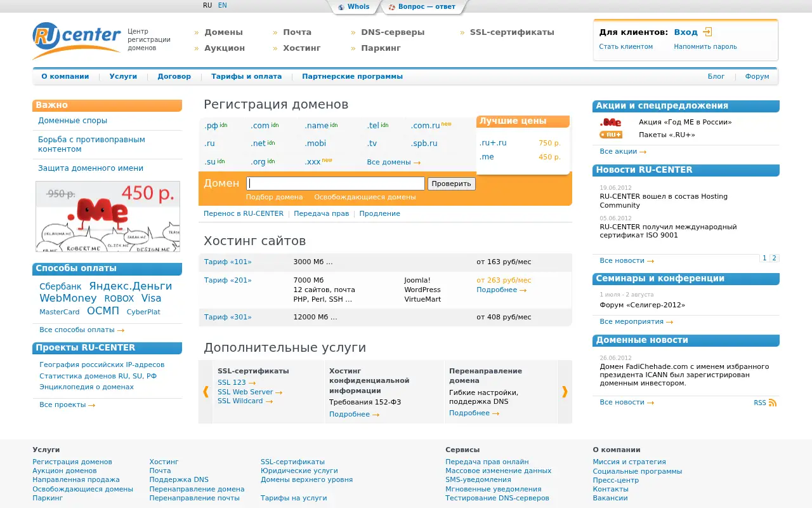Choose the .com.ru domain zone

tap(425, 126)
